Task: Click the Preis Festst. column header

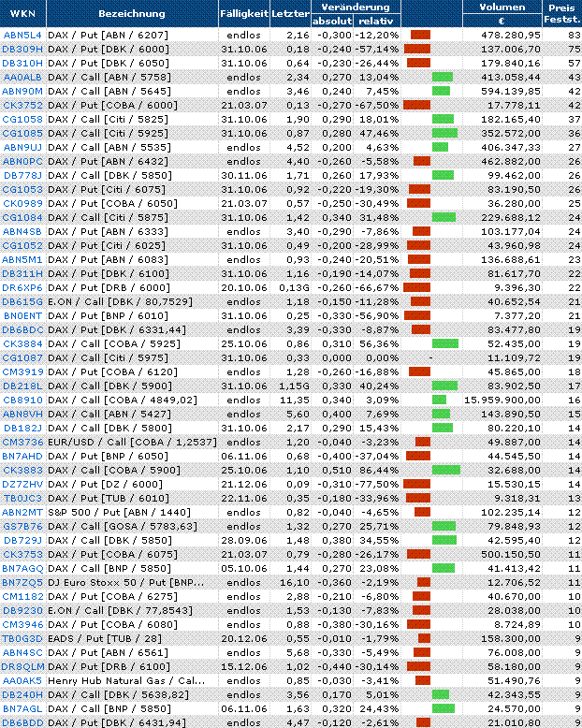Action: coord(562,13)
